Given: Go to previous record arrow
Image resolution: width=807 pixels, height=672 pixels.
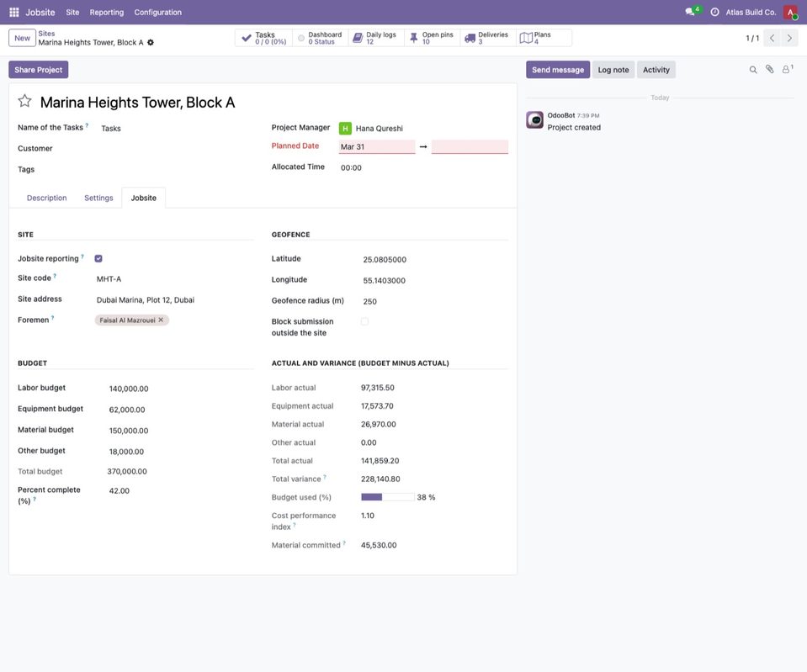Looking at the screenshot, I should click(772, 38).
